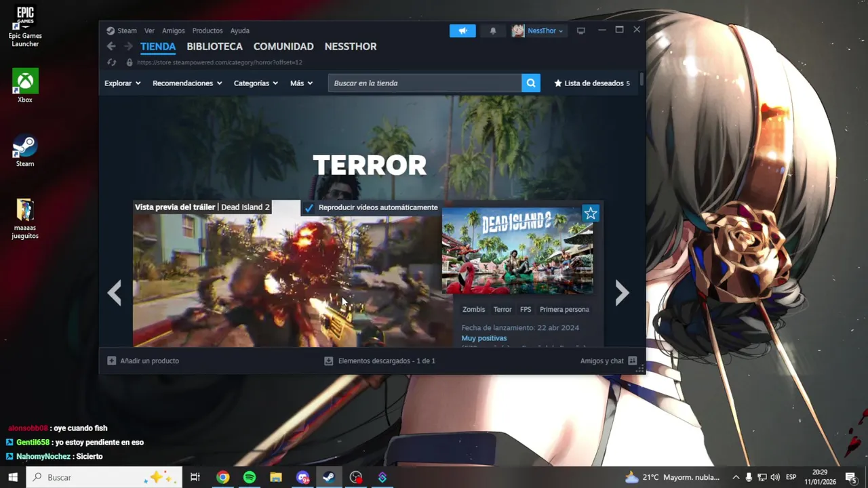Click the Buscar en la tienda field
868x488 pixels.
tap(425, 83)
